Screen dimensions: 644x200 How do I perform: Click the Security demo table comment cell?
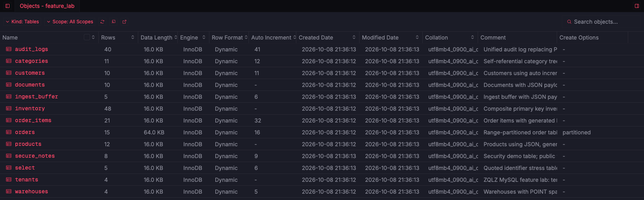(519, 156)
